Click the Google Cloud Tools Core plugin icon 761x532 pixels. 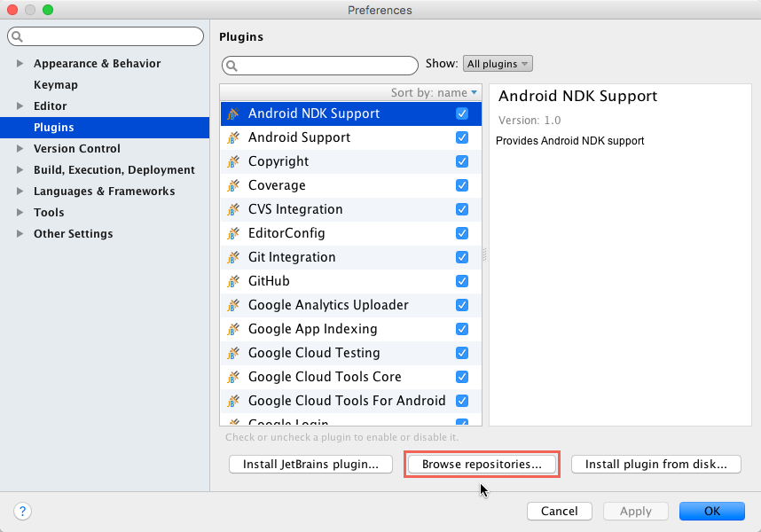coord(233,377)
